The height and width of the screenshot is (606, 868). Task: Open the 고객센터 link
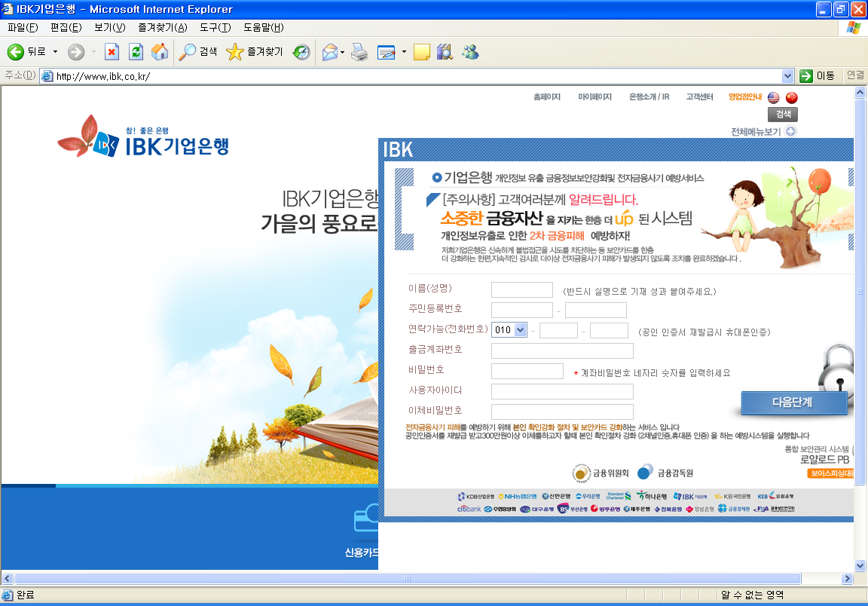tap(699, 97)
